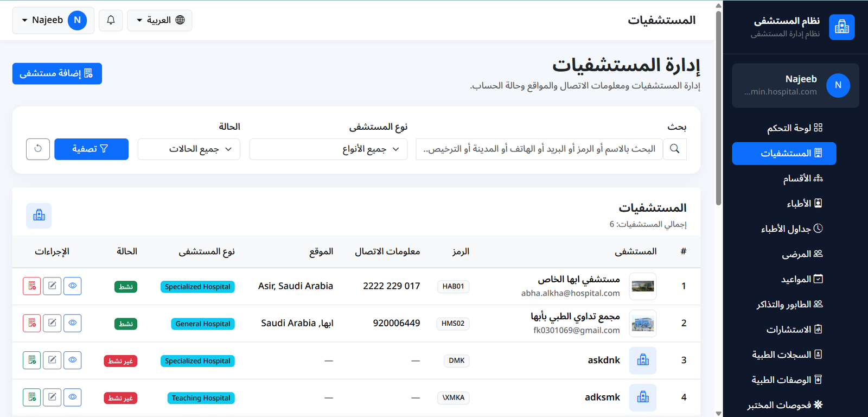Click the تصفية filter button
The width and height of the screenshot is (868, 417).
(x=91, y=149)
